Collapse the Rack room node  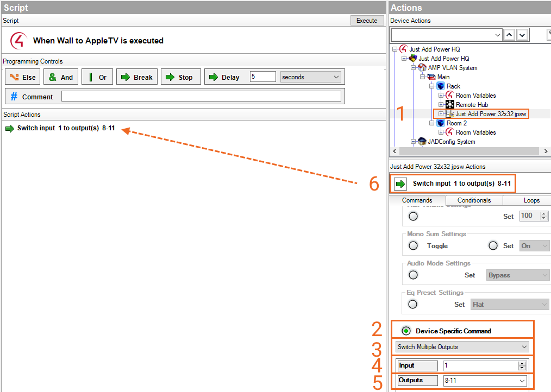click(x=431, y=86)
